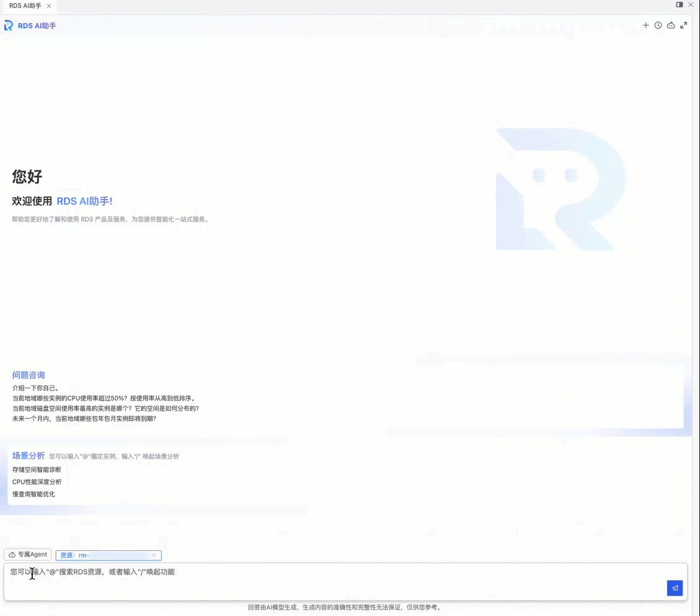
Task: Start a new chat with plus icon
Action: pyautogui.click(x=645, y=25)
